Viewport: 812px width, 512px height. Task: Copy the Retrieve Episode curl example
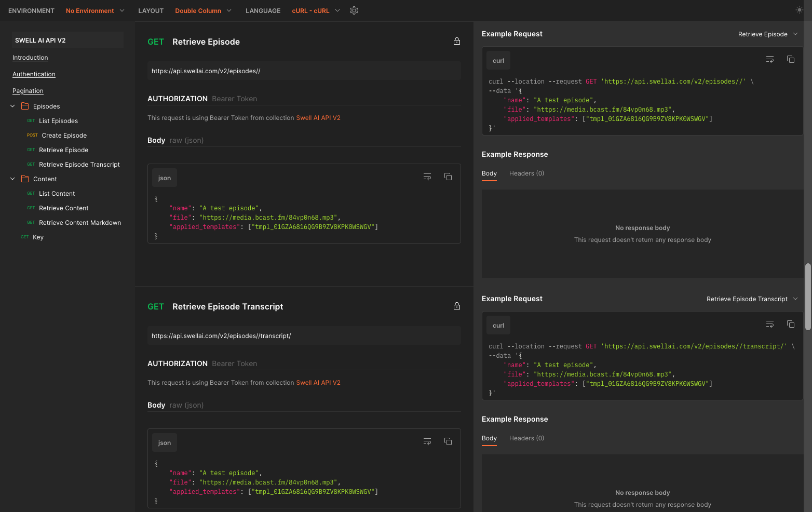790,60
